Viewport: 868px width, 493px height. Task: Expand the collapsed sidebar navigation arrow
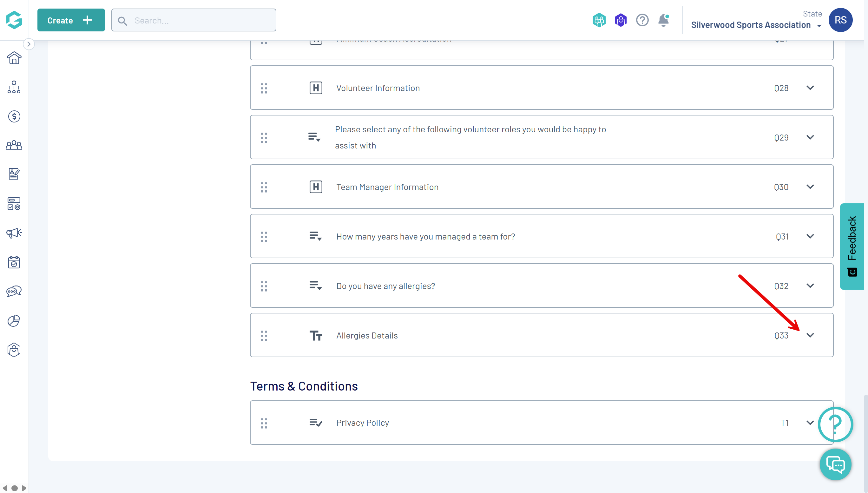29,44
